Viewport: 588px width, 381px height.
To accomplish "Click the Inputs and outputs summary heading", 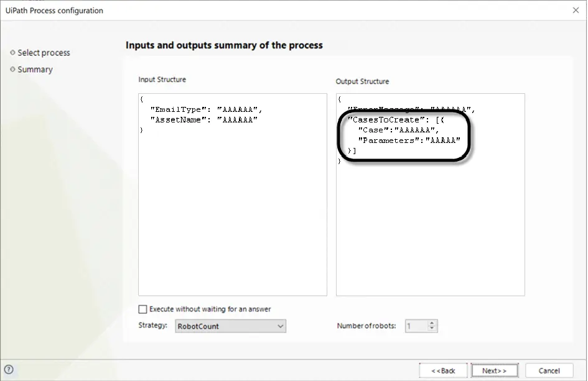I will 224,45.
